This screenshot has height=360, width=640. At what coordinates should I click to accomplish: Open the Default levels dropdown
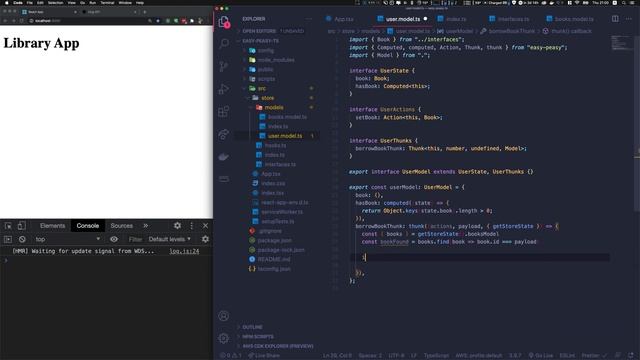click(169, 239)
